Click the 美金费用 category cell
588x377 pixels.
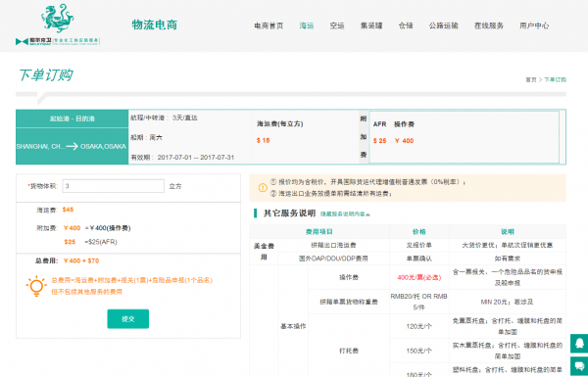pos(264,252)
